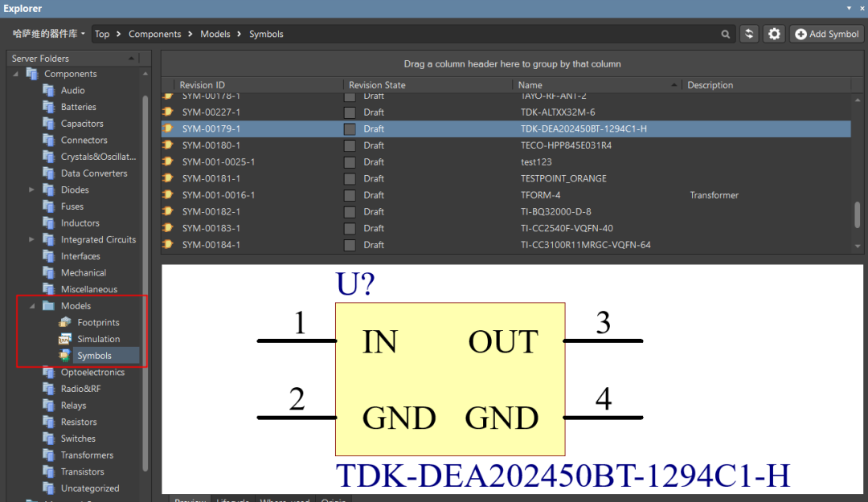The height and width of the screenshot is (502, 868).
Task: Select the TFORM-4 symbol name
Action: 540,195
